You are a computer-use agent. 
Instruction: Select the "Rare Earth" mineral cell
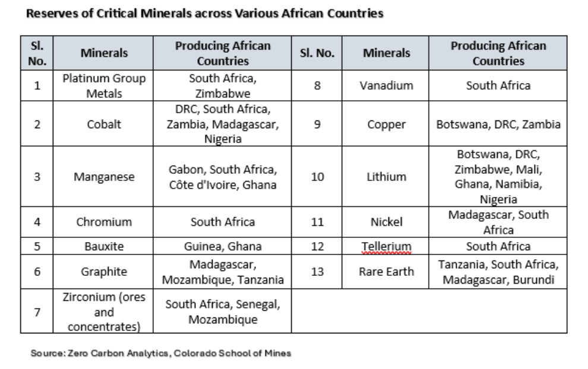[x=387, y=272]
